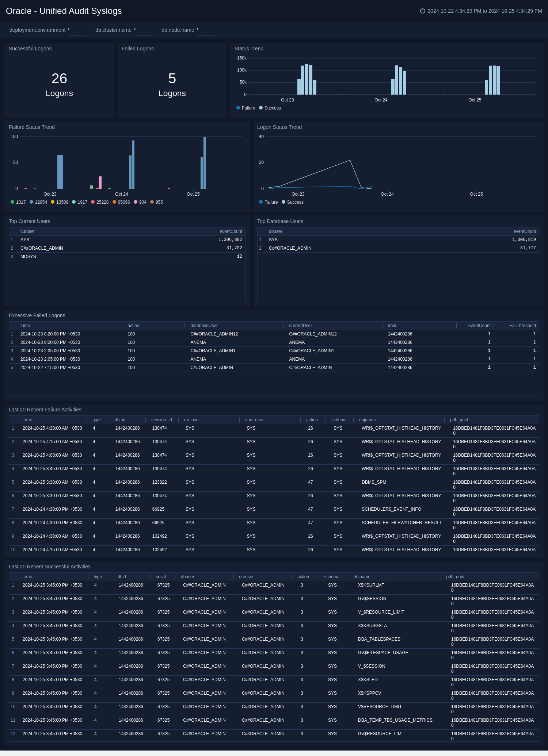This screenshot has width=548, height=756.
Task: Edit the db.cluster.name filter field
Action: point(143,30)
